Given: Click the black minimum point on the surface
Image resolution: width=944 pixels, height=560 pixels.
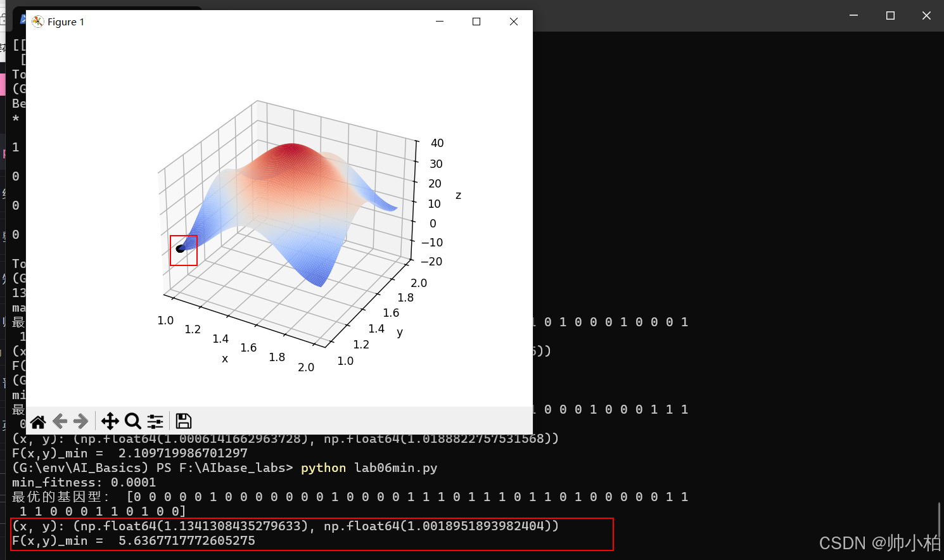Looking at the screenshot, I should (x=181, y=248).
